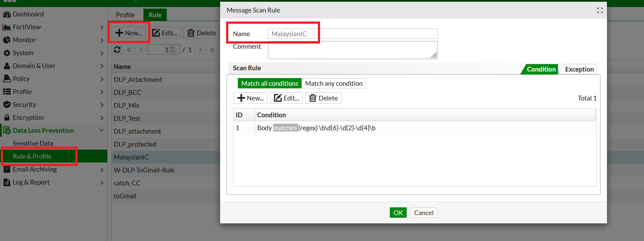This screenshot has width=644, height=241.
Task: Cancel the Message Scan Rule dialog
Action: click(424, 213)
